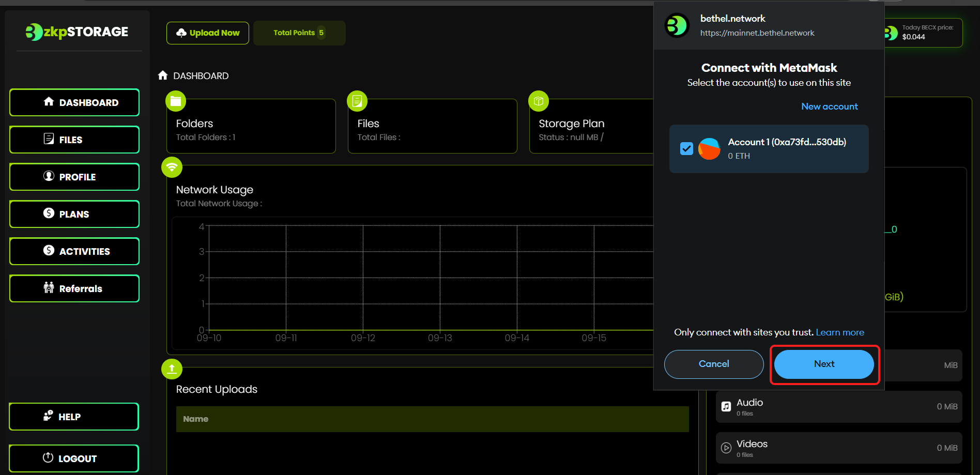980x475 pixels.
Task: Select the Folders card
Action: tap(251, 126)
